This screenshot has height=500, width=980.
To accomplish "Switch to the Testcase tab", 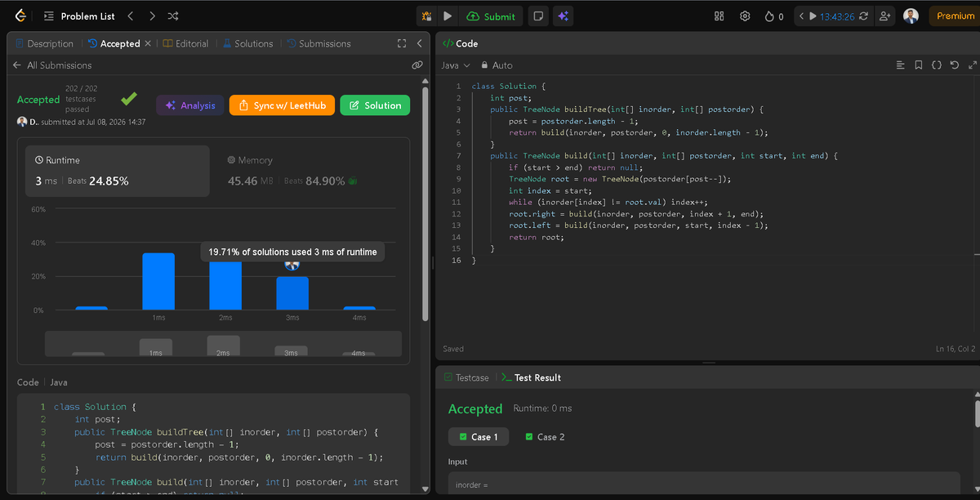I will point(466,377).
